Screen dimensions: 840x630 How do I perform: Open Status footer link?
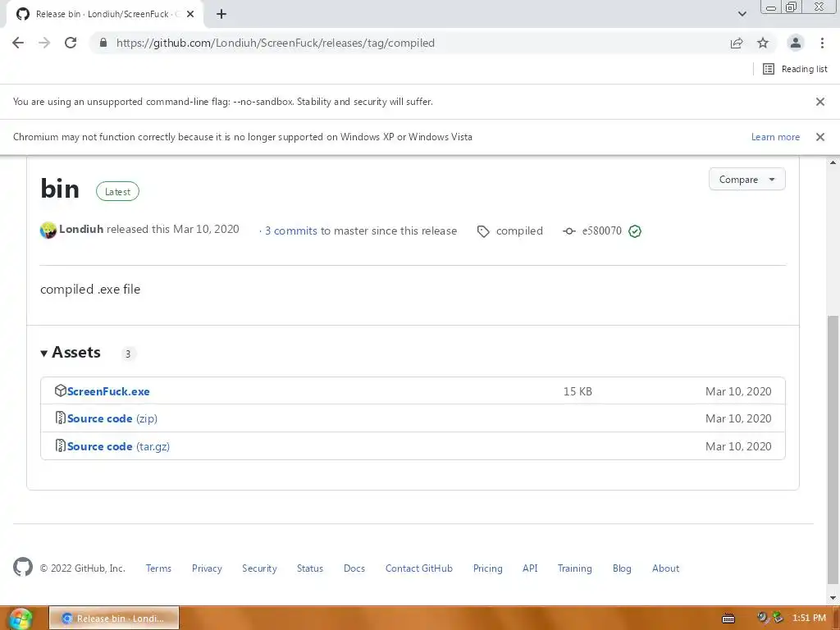pos(310,568)
